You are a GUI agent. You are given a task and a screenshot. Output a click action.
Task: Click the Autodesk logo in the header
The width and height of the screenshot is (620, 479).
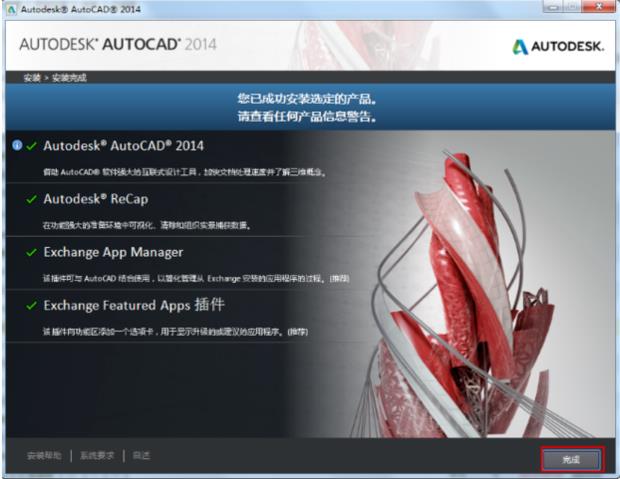(x=558, y=47)
